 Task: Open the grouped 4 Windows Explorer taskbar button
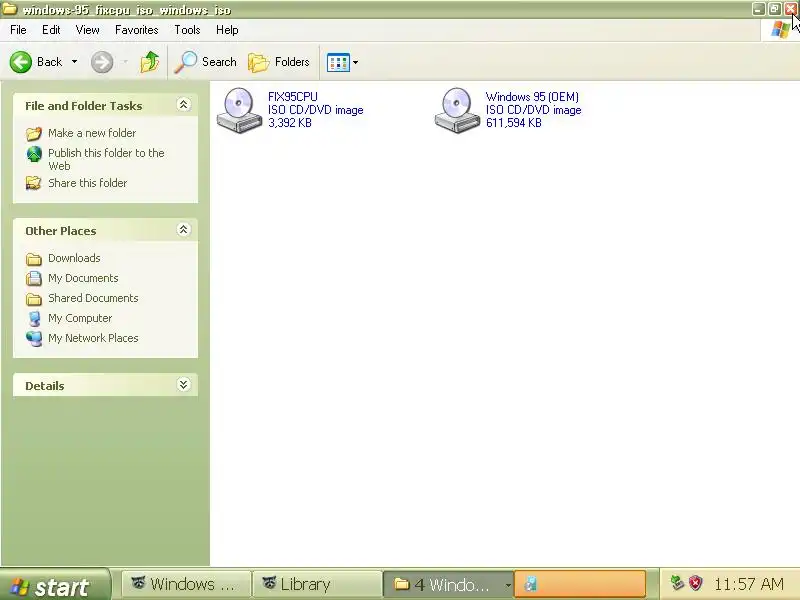tap(448, 584)
